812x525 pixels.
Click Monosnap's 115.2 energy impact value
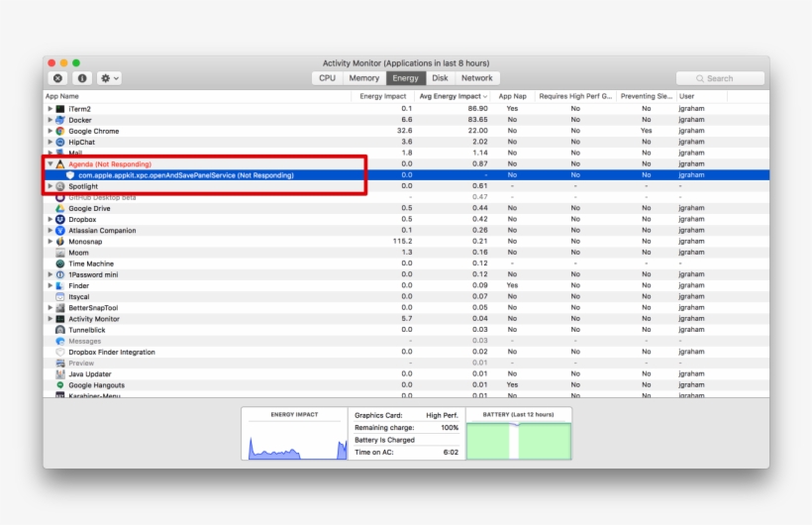point(402,241)
